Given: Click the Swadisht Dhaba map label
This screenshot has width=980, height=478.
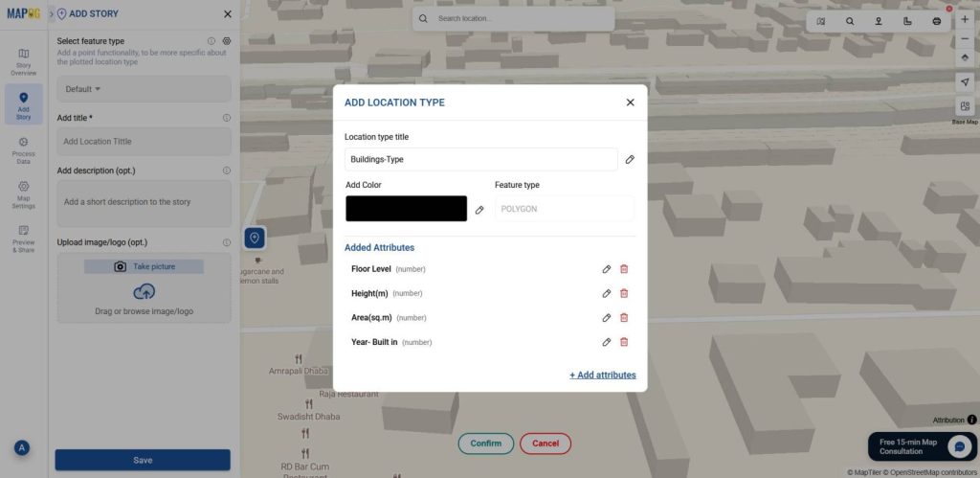Looking at the screenshot, I should 309,416.
